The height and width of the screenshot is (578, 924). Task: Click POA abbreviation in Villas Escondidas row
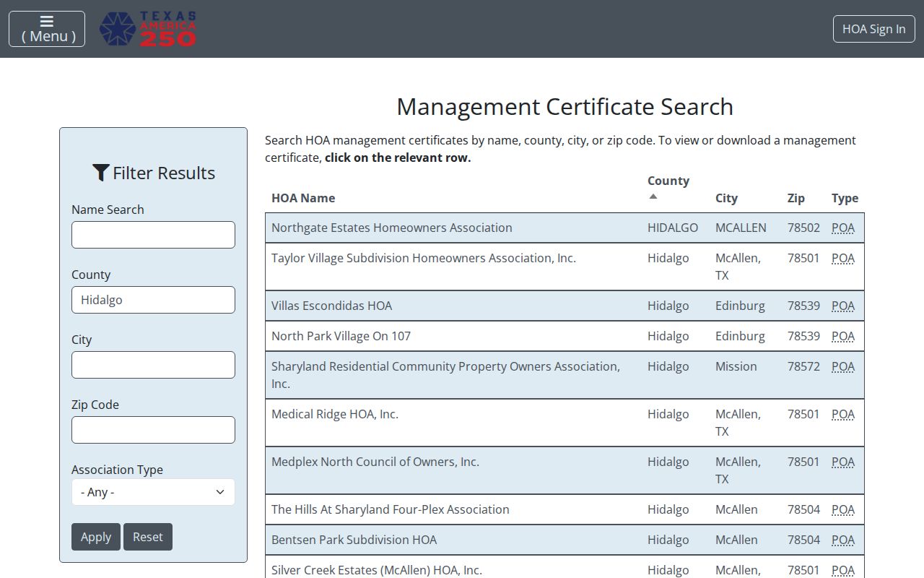843,306
